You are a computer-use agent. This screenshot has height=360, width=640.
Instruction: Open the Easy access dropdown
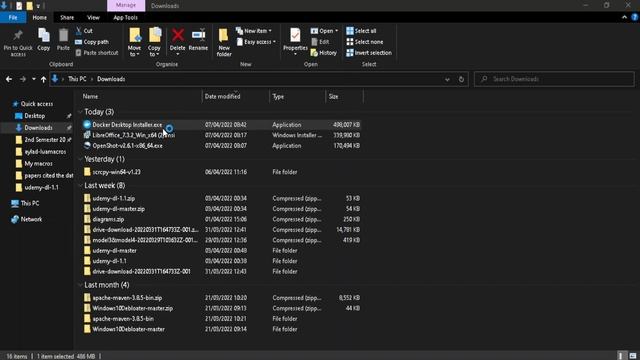pyautogui.click(x=256, y=42)
